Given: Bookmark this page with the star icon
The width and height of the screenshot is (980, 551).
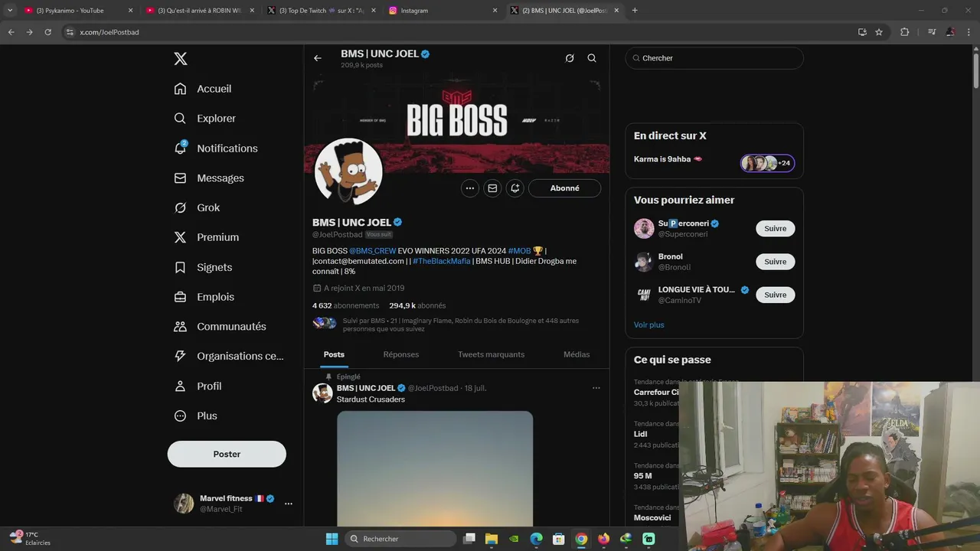Looking at the screenshot, I should pyautogui.click(x=879, y=32).
